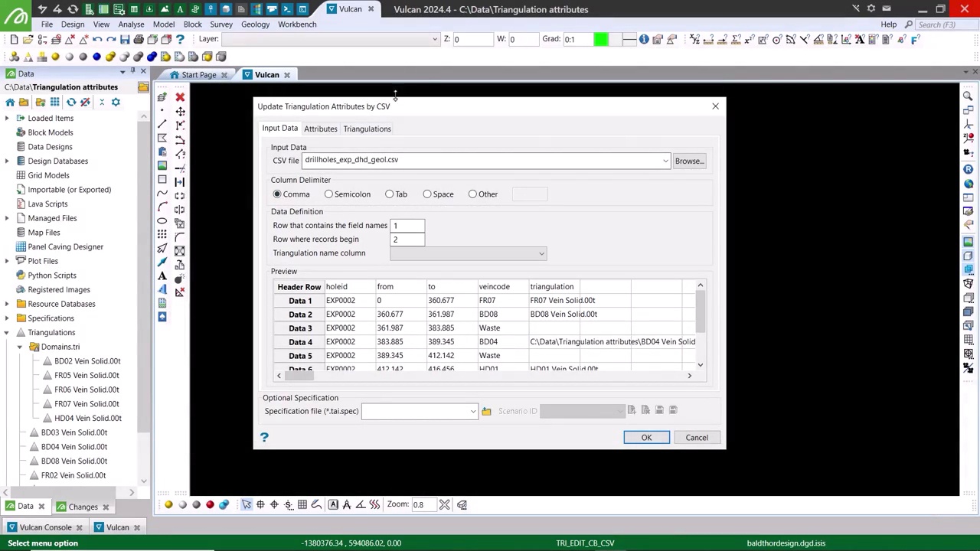Select the Semicolon delimiter option
Image resolution: width=980 pixels, height=551 pixels.
328,194
